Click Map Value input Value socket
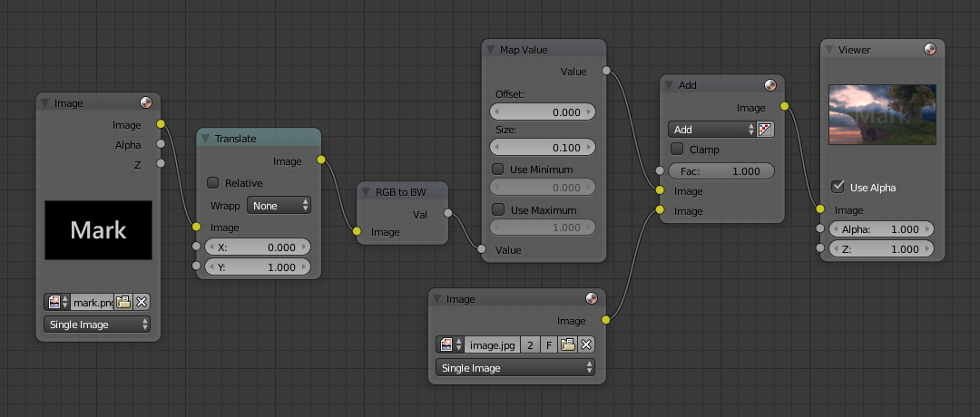This screenshot has height=417, width=980. [482, 249]
